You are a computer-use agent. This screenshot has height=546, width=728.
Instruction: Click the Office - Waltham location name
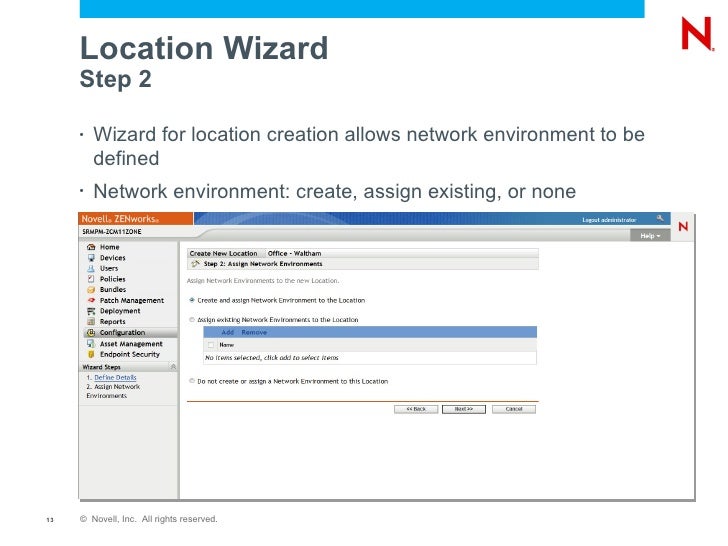pos(294,254)
